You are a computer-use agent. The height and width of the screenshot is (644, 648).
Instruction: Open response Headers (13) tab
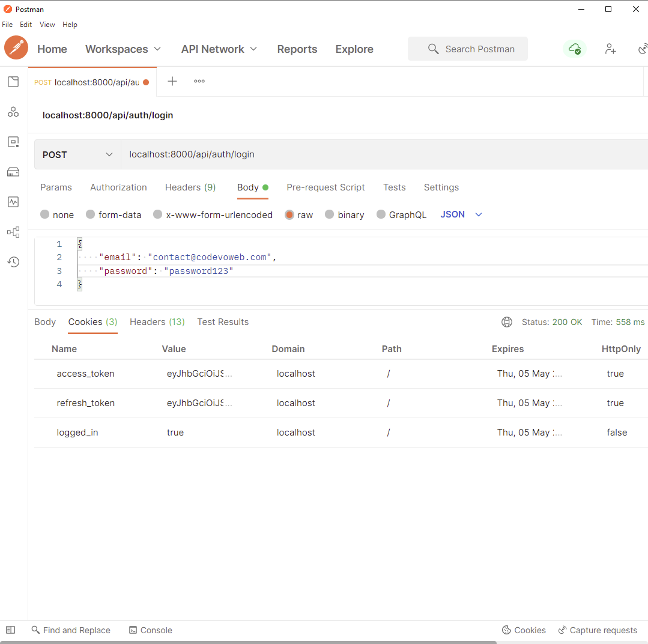tap(157, 322)
